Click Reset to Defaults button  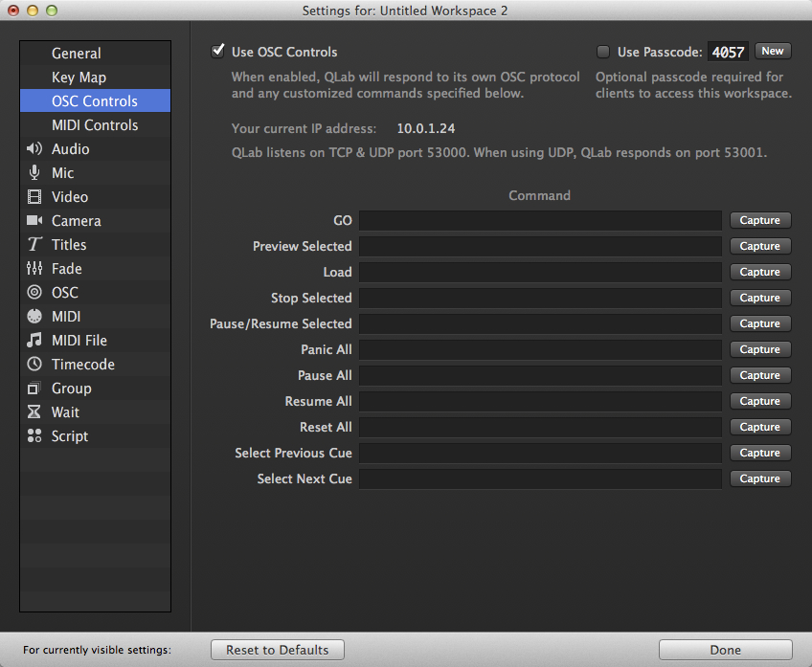278,650
